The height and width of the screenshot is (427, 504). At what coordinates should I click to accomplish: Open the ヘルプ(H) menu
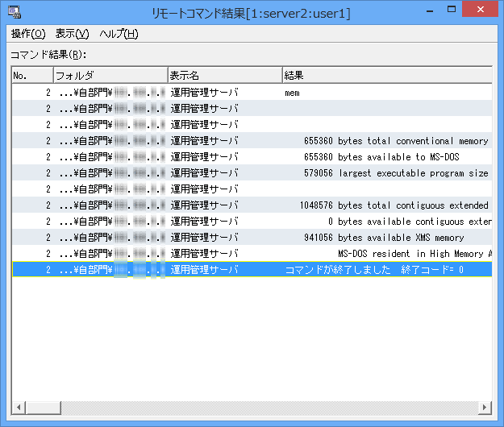click(x=119, y=34)
